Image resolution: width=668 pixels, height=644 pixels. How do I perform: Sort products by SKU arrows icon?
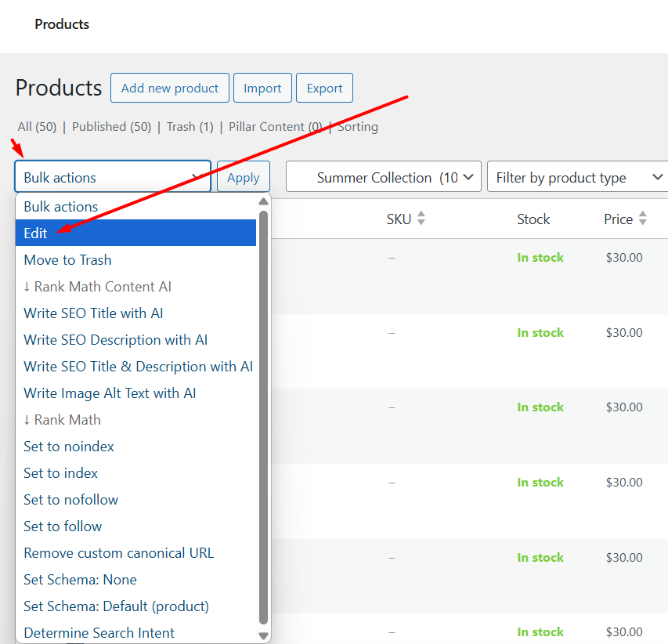coord(421,219)
